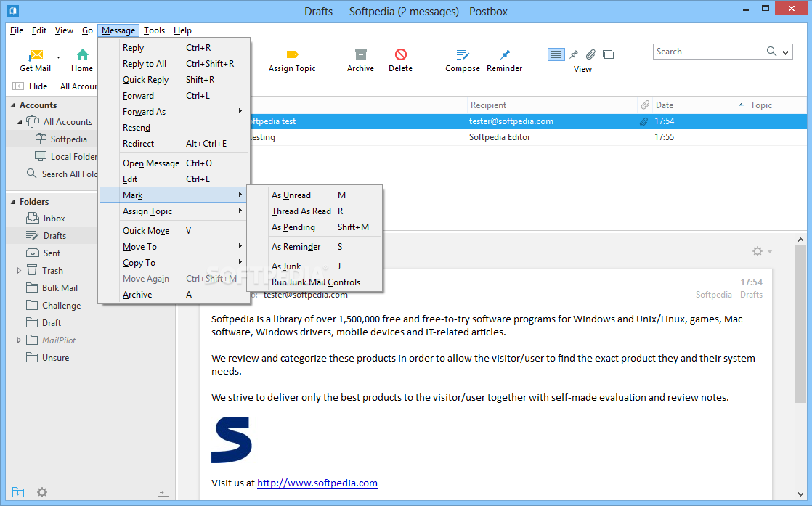Open the Get Mail dropdown arrow
Image resolution: width=812 pixels, height=506 pixels.
click(x=59, y=57)
